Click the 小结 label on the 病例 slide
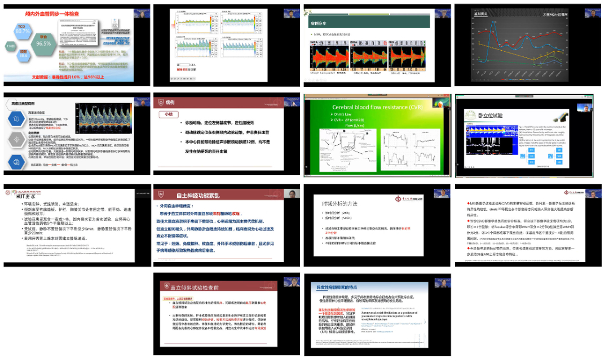609x364 pixels. [167, 114]
